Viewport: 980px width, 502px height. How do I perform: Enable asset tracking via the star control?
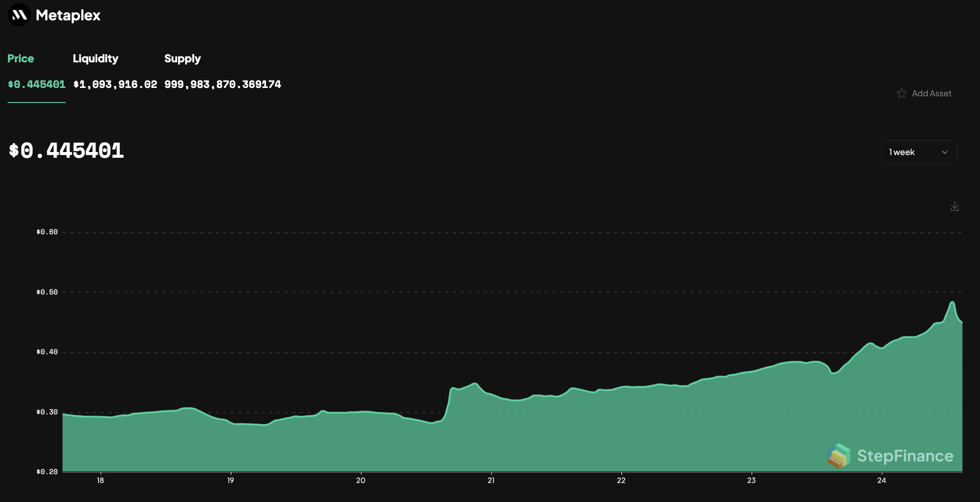(x=902, y=93)
